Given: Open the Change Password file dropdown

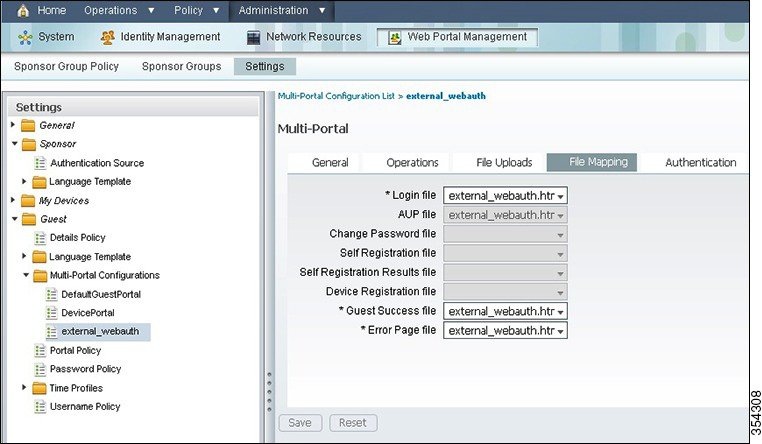Looking at the screenshot, I should click(x=505, y=235).
